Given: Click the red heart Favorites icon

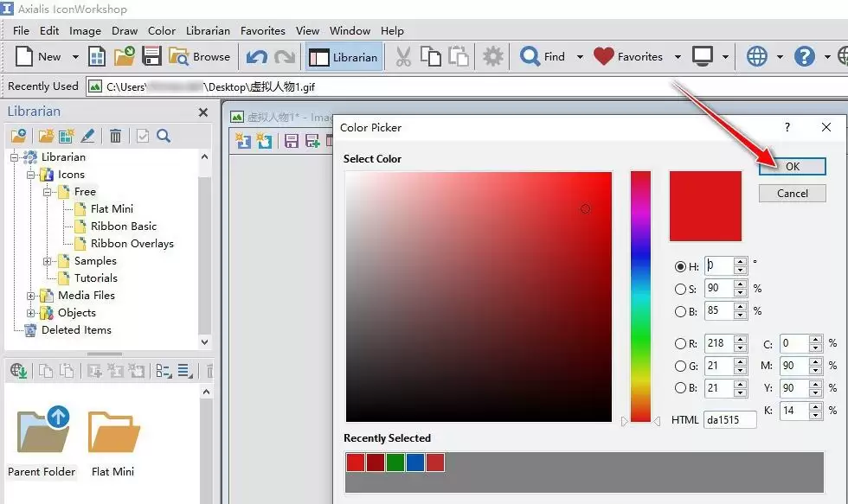Looking at the screenshot, I should (x=604, y=56).
